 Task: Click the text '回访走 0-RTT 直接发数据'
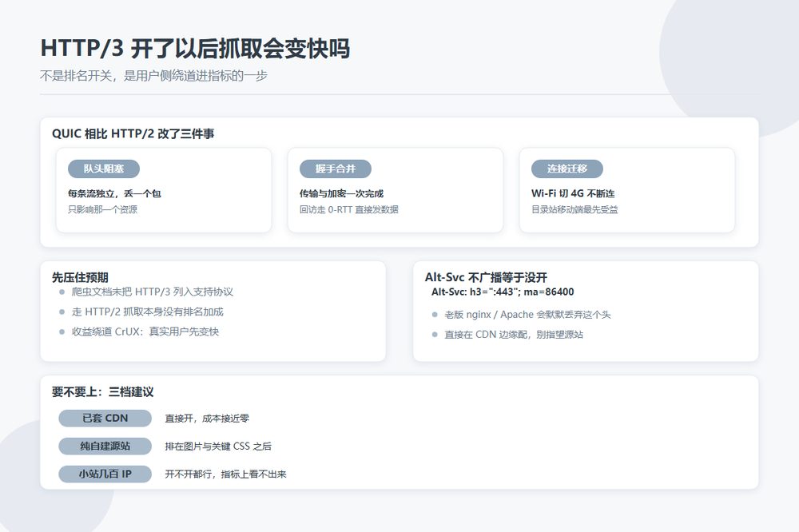tap(349, 209)
